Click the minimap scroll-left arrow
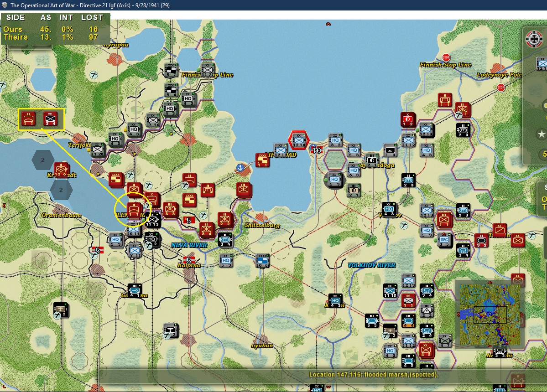 tap(458, 315)
